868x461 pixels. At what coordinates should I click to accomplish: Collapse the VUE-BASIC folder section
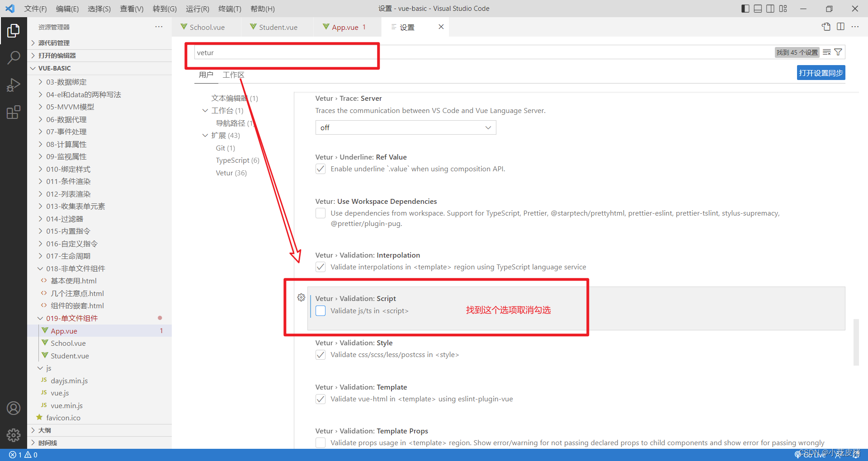[x=99, y=68]
